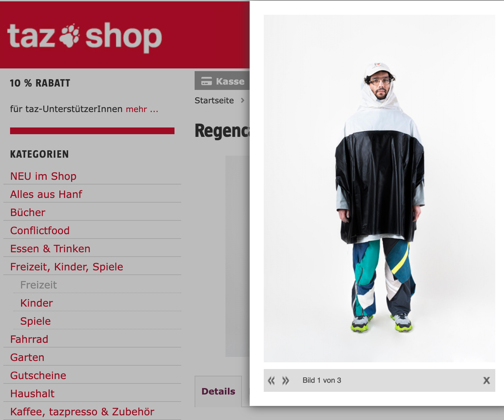
Task: Open the Bücher category
Action: (x=28, y=212)
